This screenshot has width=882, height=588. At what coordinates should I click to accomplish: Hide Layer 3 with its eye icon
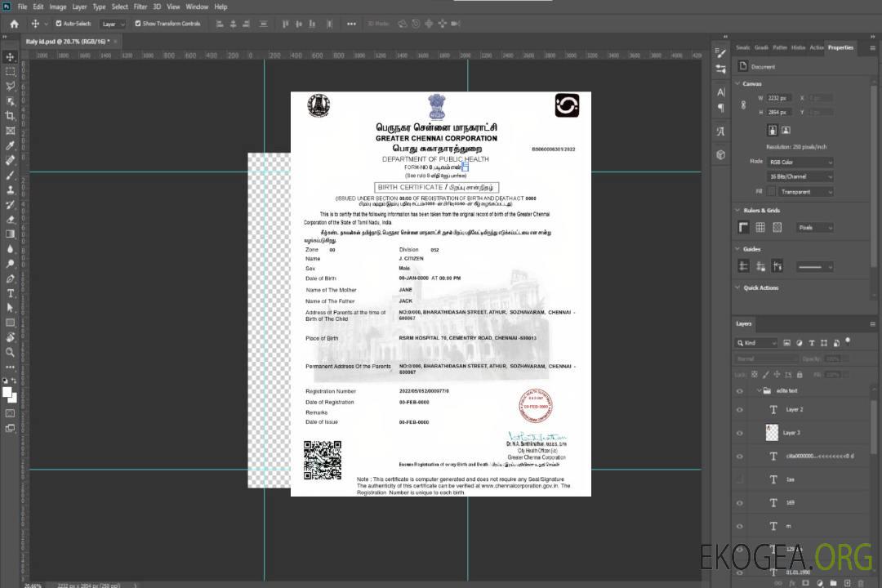tap(740, 434)
